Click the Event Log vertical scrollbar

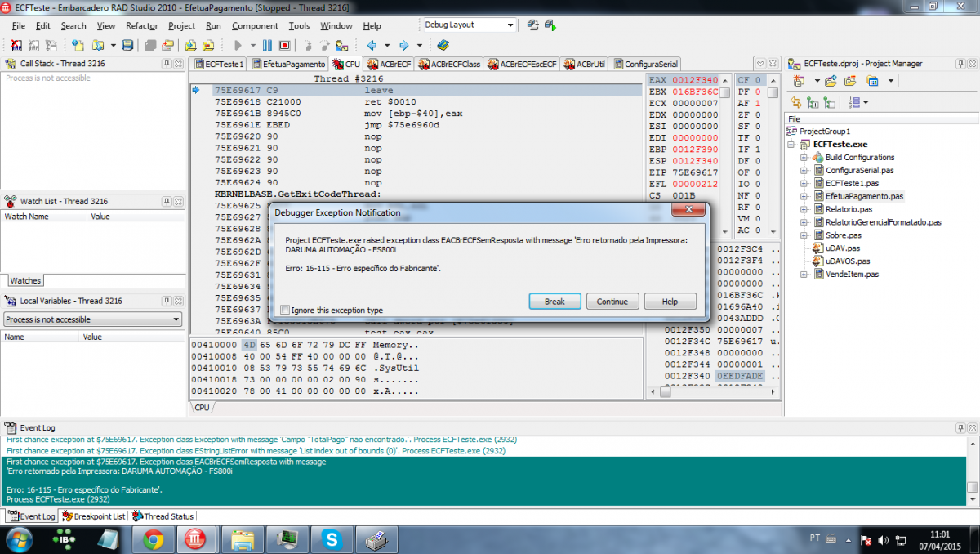coord(972,471)
